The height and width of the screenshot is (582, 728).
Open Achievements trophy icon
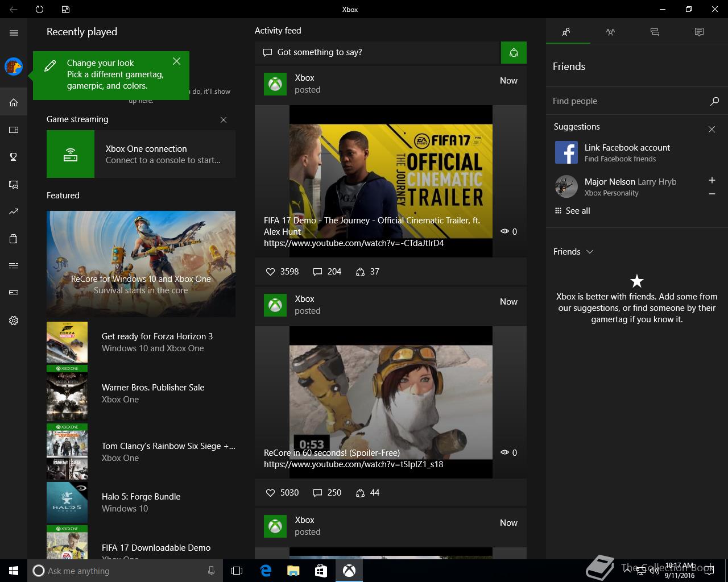tap(14, 157)
